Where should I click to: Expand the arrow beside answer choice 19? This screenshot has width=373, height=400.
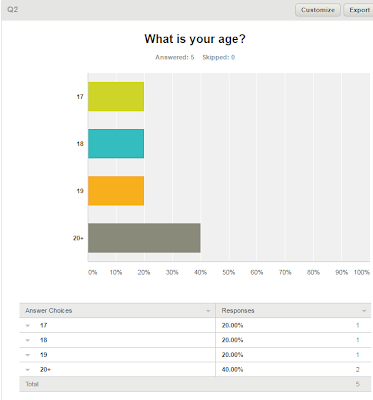(28, 355)
